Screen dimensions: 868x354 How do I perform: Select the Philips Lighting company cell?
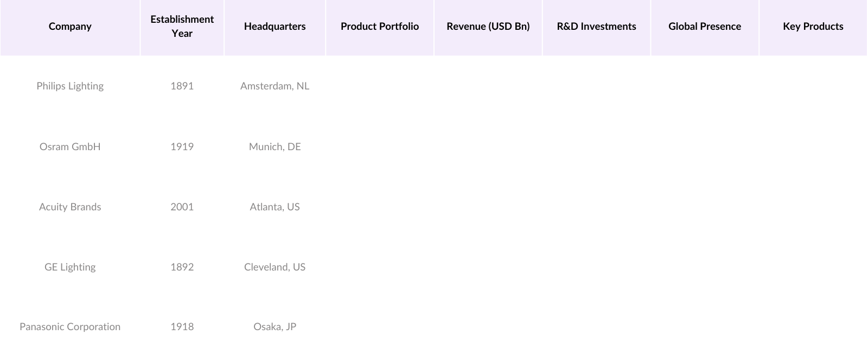[70, 86]
